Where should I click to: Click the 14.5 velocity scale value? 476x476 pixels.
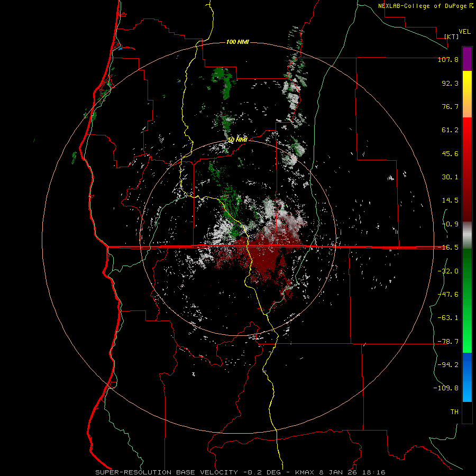click(x=450, y=200)
